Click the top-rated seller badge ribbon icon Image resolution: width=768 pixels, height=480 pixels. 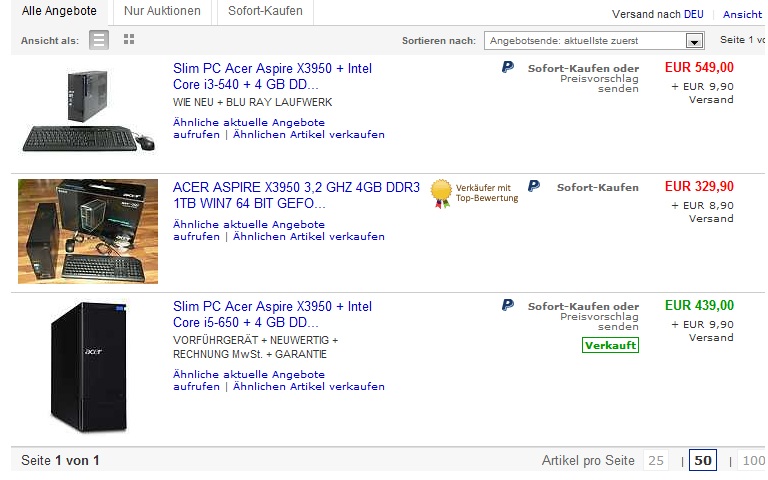(x=441, y=194)
